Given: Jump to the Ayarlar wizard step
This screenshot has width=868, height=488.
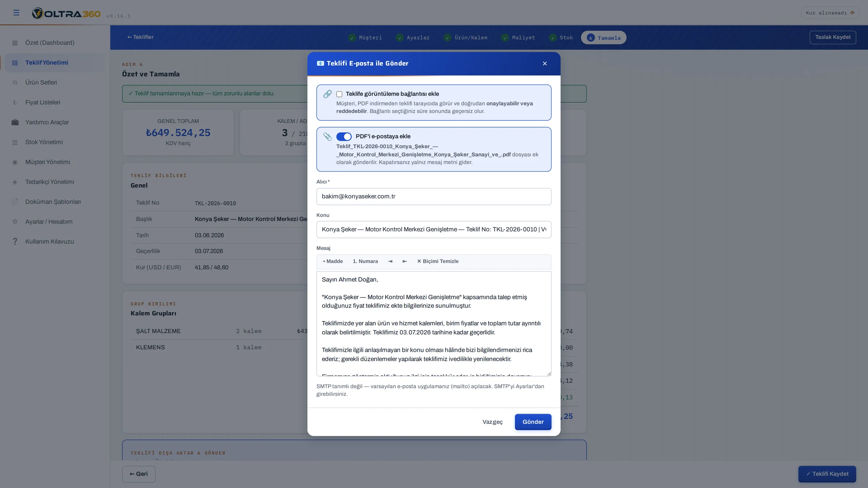Looking at the screenshot, I should pos(413,38).
